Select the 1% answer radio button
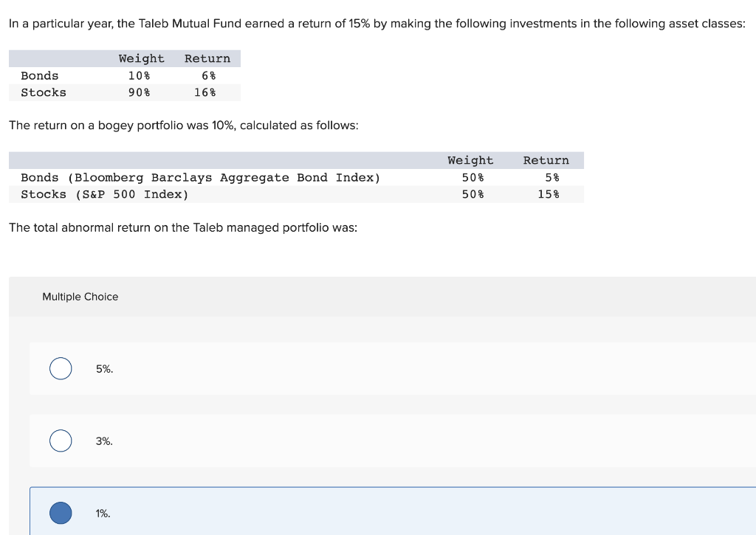 (60, 513)
